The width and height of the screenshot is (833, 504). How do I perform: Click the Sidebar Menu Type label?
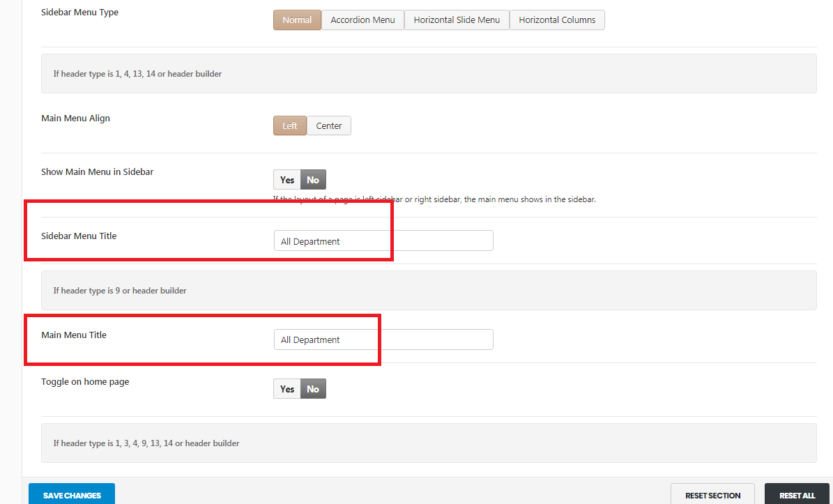[x=79, y=13]
